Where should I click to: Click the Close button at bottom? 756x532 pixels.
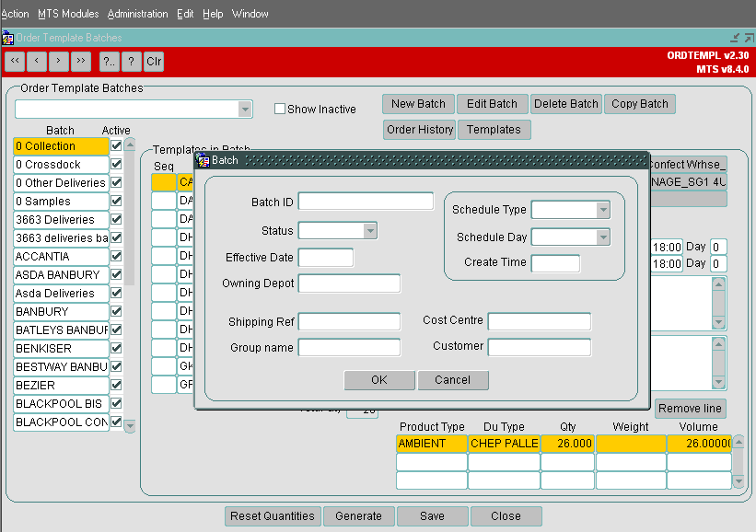pyautogui.click(x=506, y=516)
